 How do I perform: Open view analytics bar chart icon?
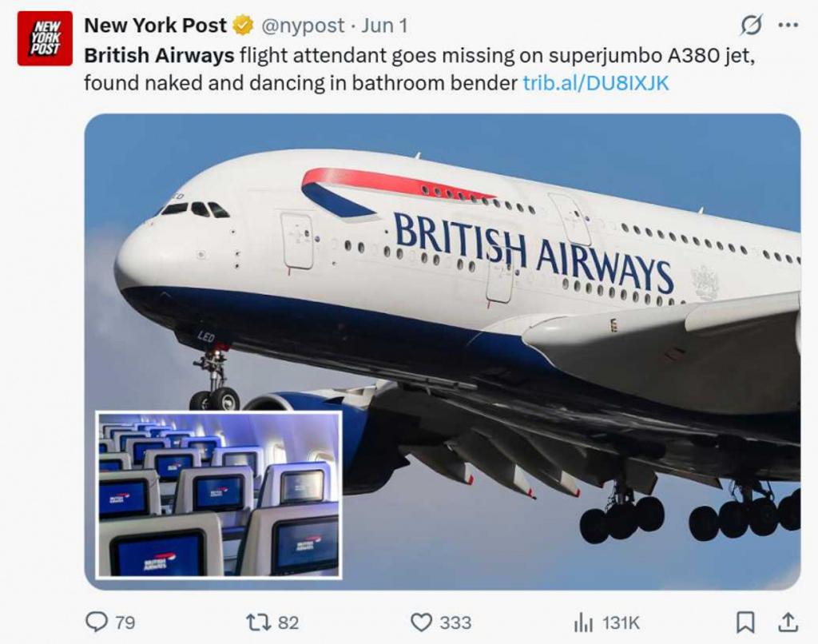(583, 622)
